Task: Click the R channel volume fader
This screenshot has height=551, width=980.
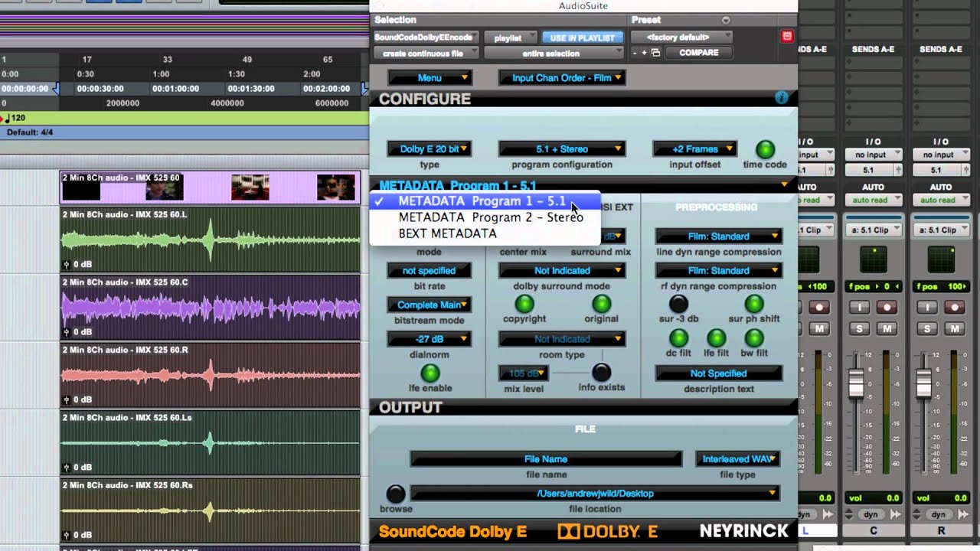Action: pos(924,383)
